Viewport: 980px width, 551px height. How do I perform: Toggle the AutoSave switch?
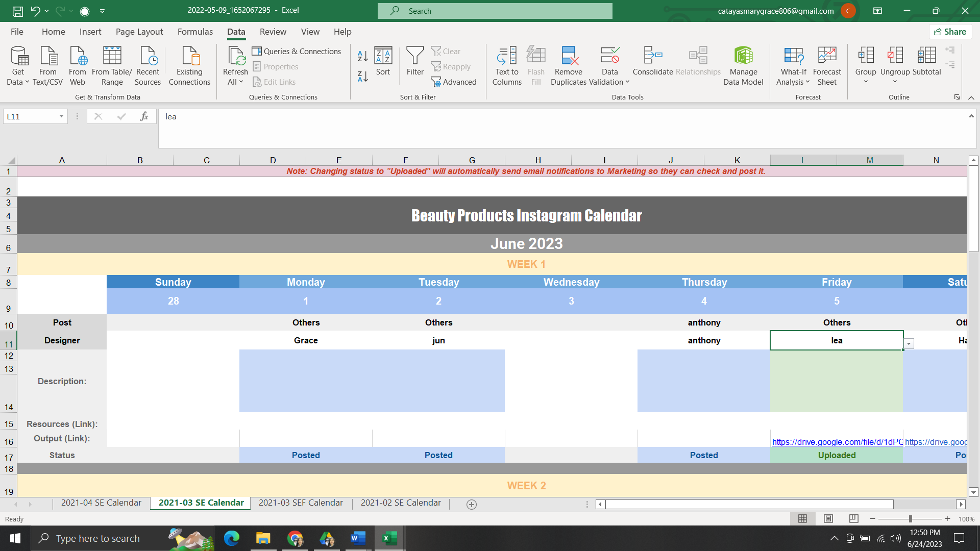click(85, 11)
